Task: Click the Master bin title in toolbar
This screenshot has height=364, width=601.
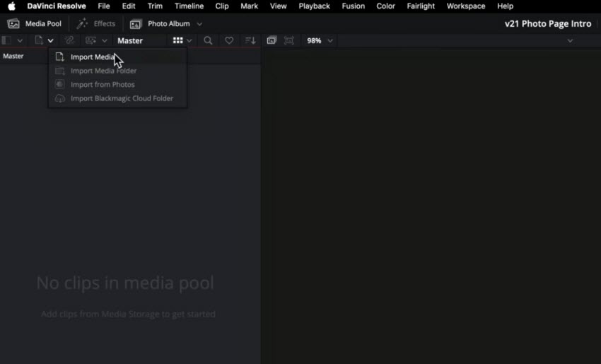Action: click(x=130, y=40)
